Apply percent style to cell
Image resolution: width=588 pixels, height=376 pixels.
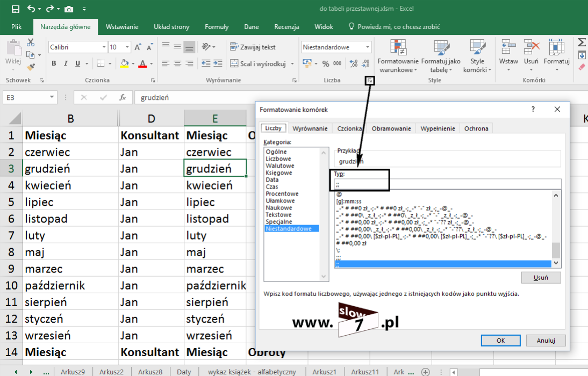coord(326,64)
